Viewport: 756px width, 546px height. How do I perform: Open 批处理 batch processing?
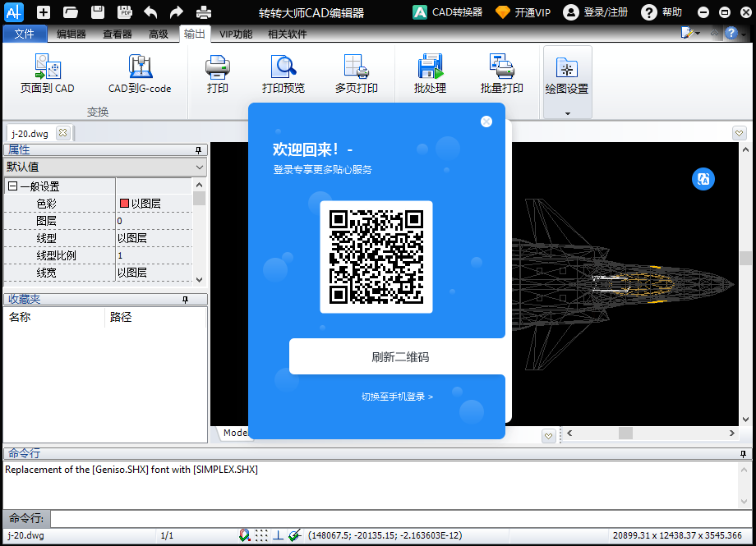[x=430, y=67]
